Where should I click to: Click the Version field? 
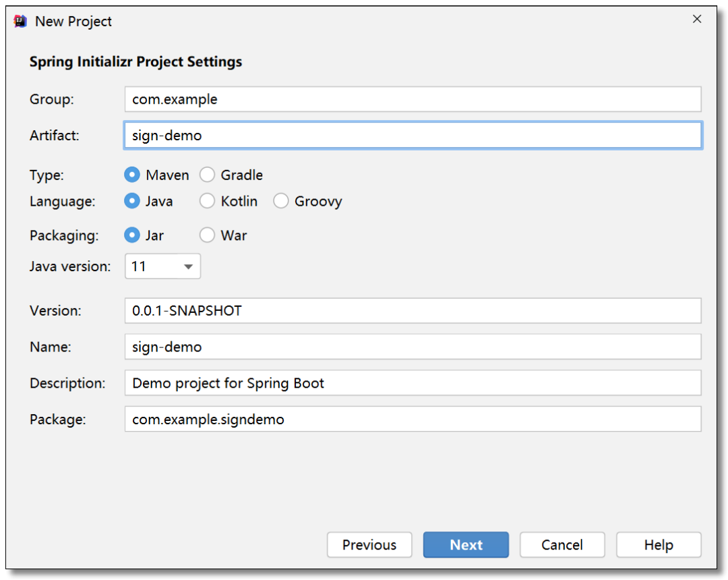coord(413,311)
